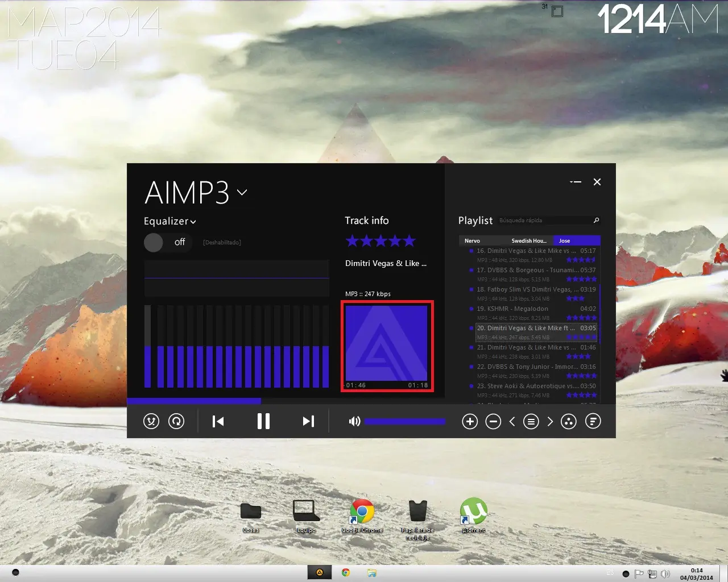Pause the current track
This screenshot has width=728, height=582.
pyautogui.click(x=263, y=421)
